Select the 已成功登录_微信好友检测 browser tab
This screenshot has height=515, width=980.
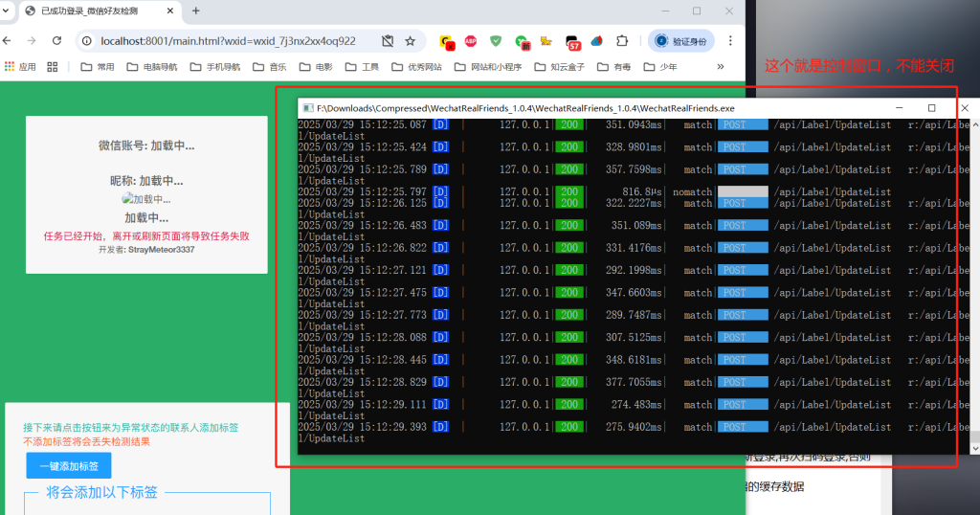pos(96,11)
